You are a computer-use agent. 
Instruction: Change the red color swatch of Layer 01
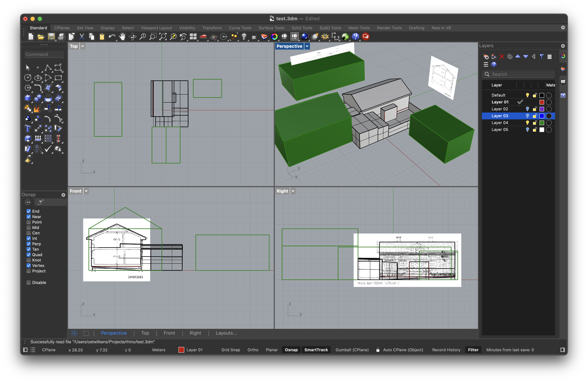coord(541,102)
